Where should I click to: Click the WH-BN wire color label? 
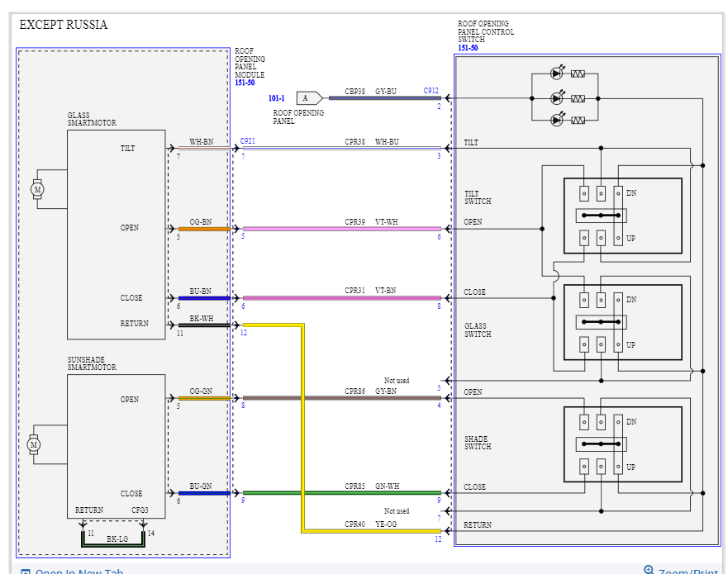pyautogui.click(x=201, y=141)
